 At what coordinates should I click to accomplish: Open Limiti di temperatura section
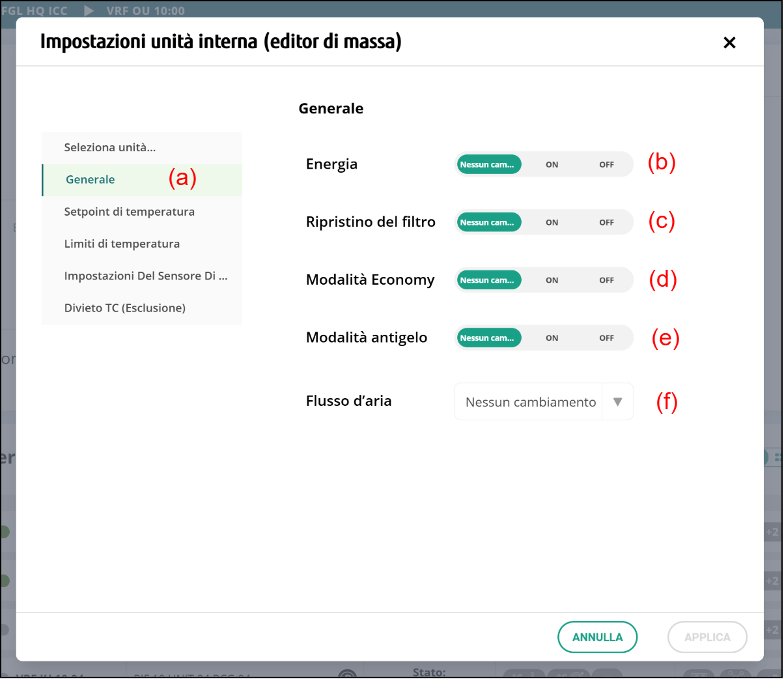pos(122,244)
